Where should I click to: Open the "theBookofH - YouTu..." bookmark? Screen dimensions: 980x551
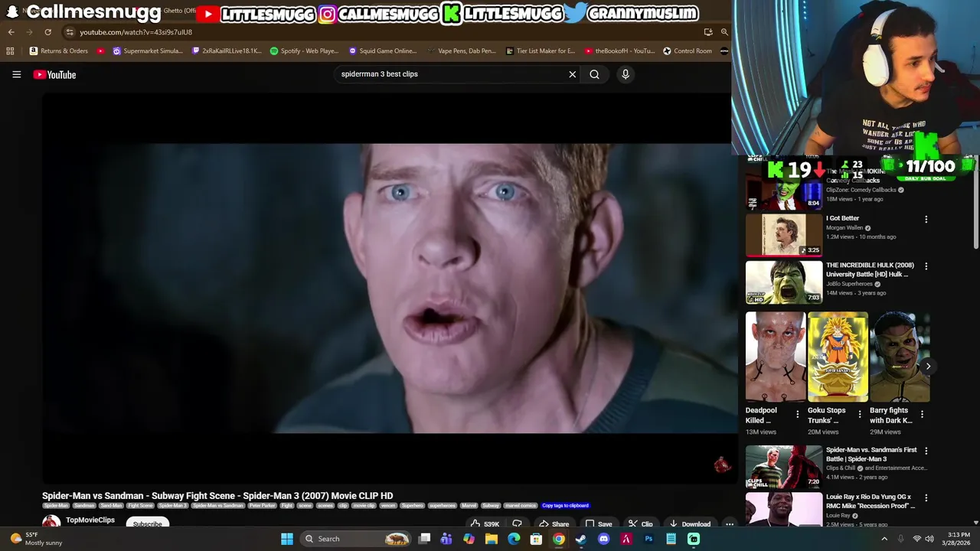619,51
